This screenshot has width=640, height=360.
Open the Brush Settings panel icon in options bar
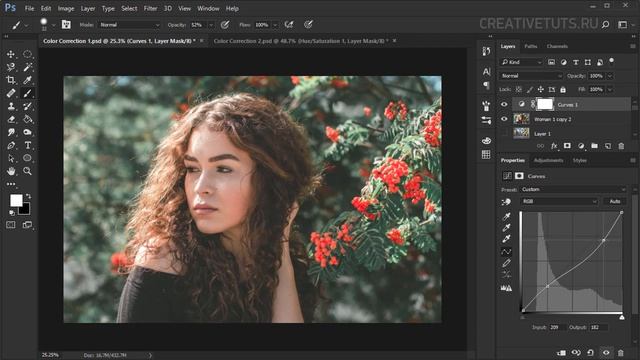point(66,25)
